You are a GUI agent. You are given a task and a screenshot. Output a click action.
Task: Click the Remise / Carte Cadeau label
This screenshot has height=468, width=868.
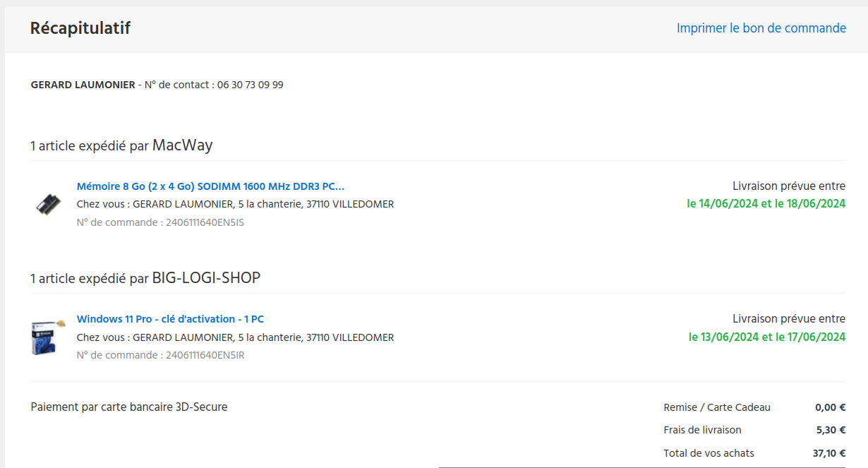tap(717, 407)
